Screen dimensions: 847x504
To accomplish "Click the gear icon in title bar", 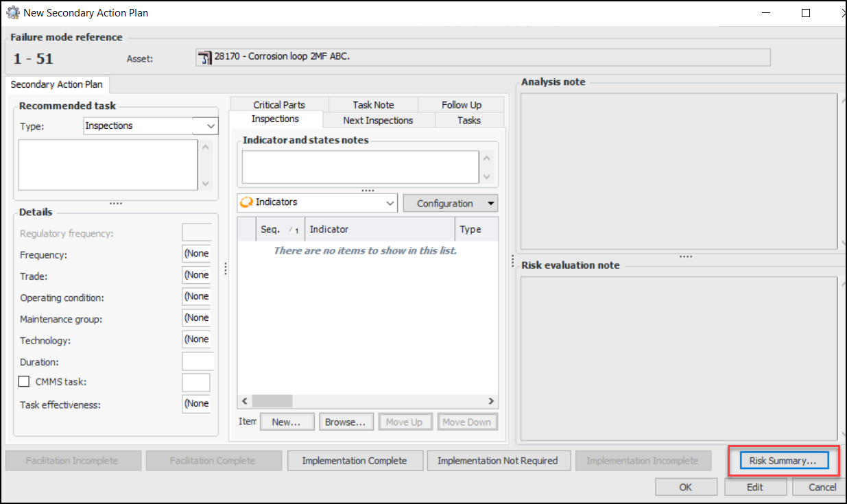I will pyautogui.click(x=12, y=12).
